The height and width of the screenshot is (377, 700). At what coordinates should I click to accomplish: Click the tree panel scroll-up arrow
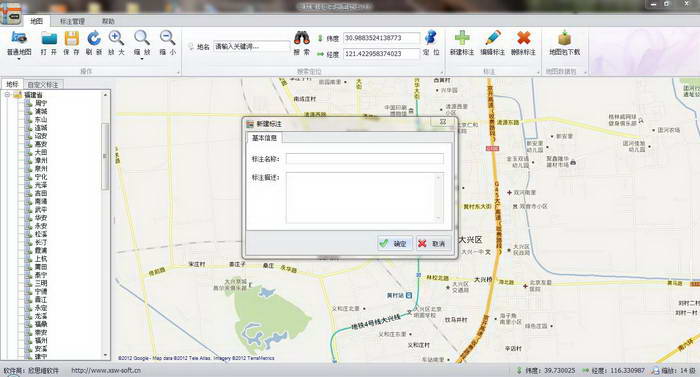point(105,95)
